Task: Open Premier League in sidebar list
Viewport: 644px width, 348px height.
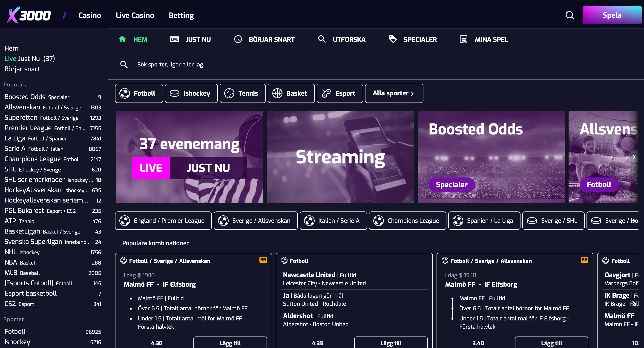Action: pos(53,128)
